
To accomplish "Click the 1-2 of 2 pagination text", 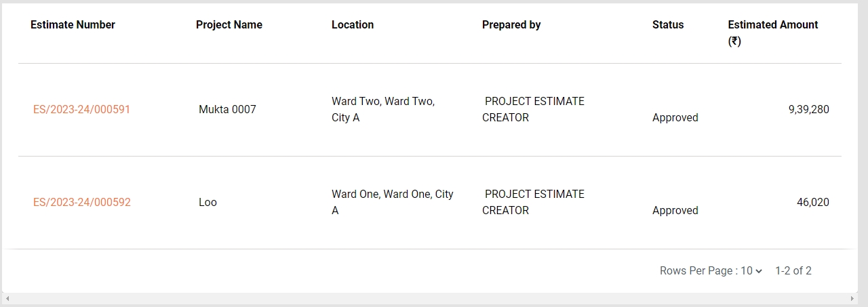I will pos(793,271).
